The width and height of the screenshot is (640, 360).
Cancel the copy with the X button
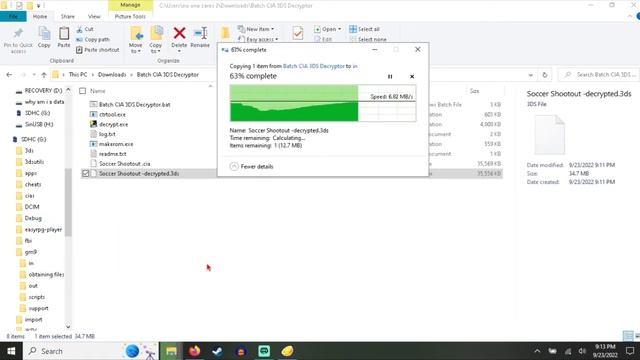tap(412, 76)
